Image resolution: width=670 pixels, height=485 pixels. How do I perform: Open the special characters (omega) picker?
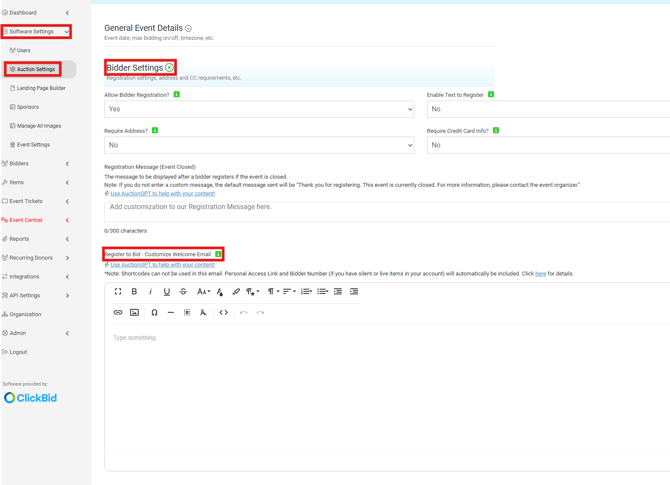pos(154,313)
